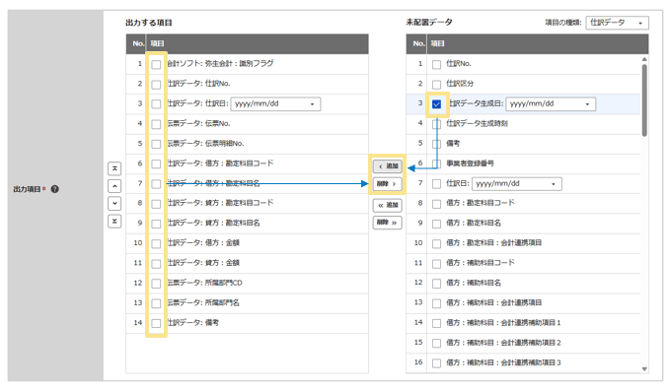The image size is (670, 390).
Task: Click row number 16 in 未配置データ table
Action: (418, 362)
